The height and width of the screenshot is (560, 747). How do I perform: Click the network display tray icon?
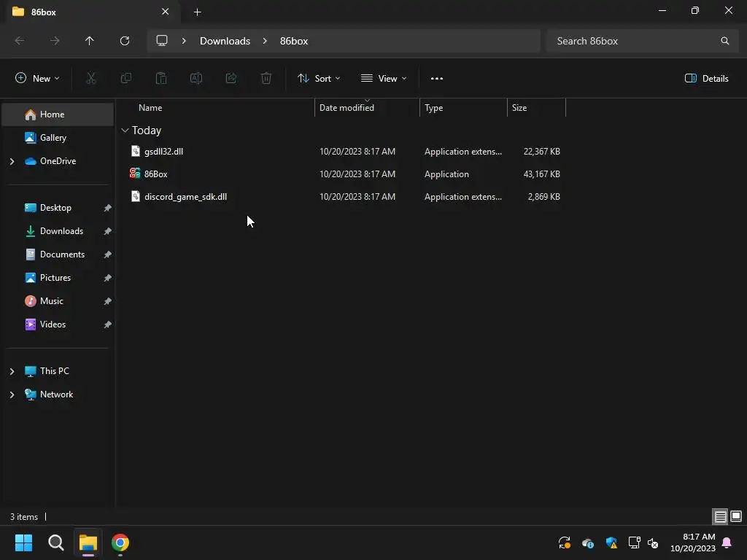tap(634, 542)
